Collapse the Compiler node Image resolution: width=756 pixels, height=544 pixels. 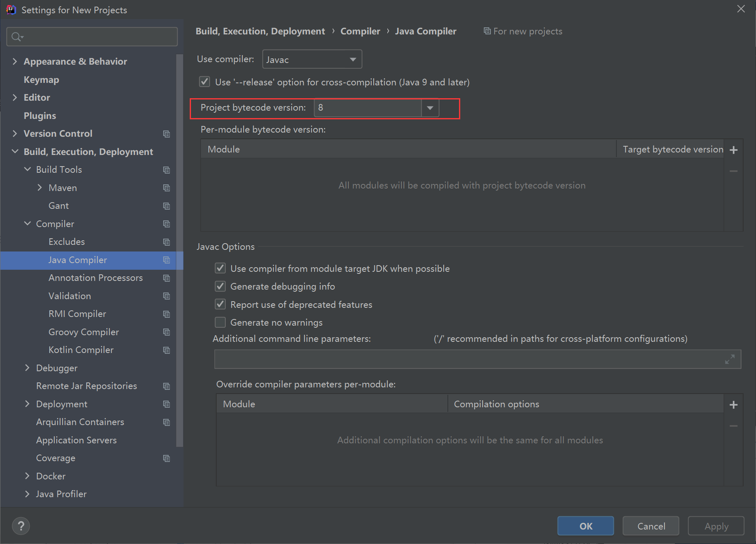pos(27,224)
